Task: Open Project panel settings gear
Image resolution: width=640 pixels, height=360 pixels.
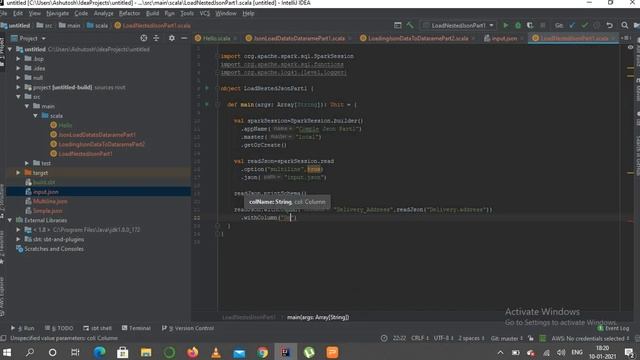Action: pyautogui.click(x=171, y=38)
